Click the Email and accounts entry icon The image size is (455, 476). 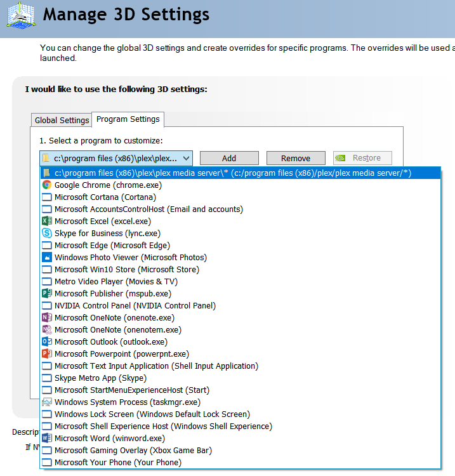(47, 209)
